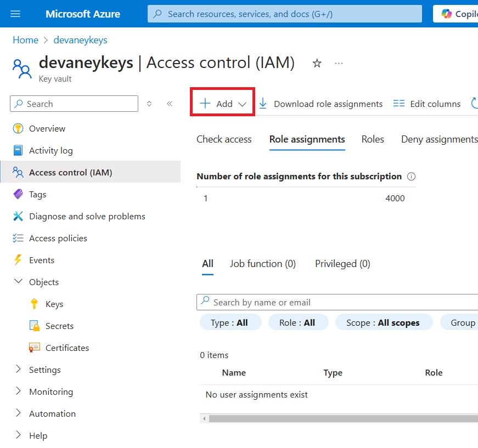
Task: Click the info icon beside subscription count
Action: [411, 177]
